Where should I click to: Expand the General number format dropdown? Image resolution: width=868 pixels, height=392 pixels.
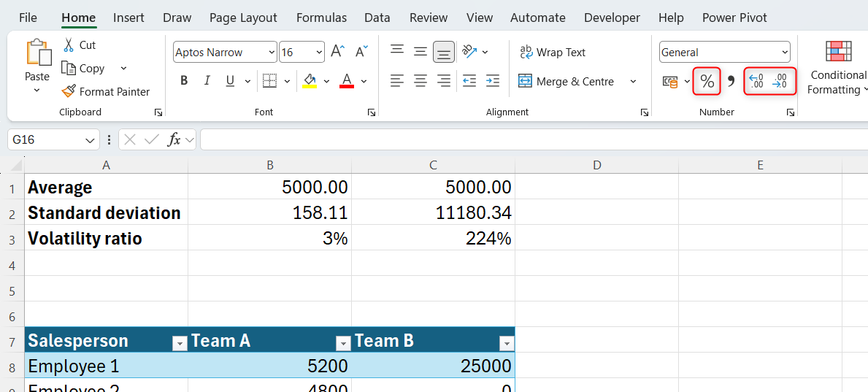coord(785,53)
